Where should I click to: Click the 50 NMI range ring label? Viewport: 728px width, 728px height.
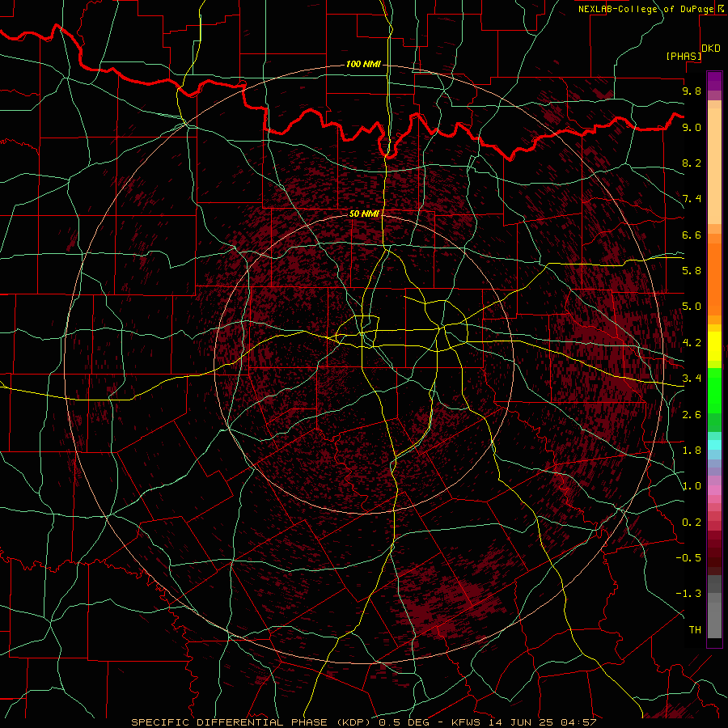[x=364, y=214]
